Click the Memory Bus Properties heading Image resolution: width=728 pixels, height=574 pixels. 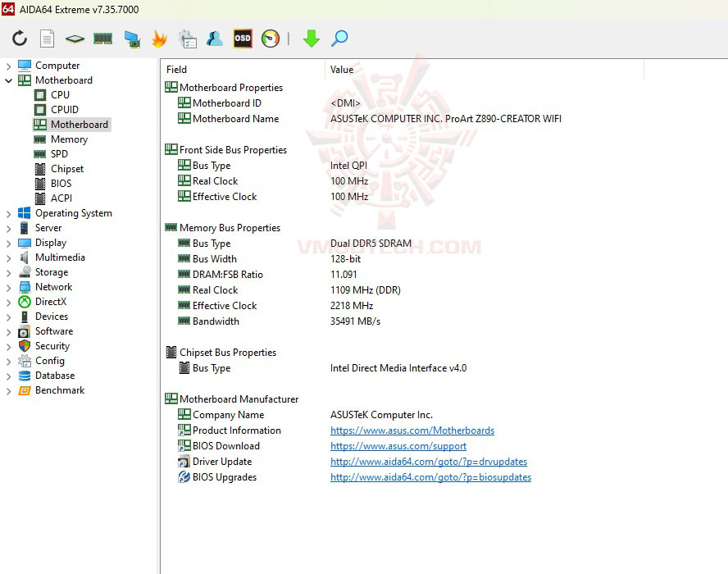tap(230, 228)
